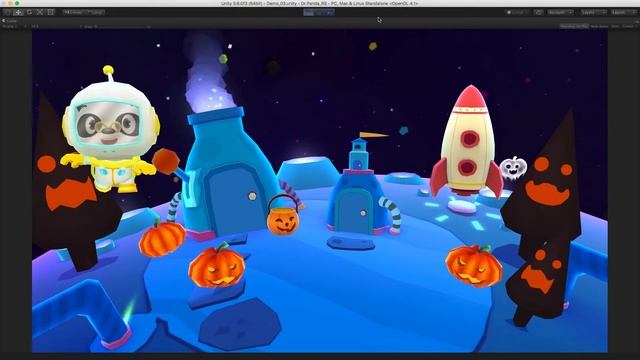Select the Rotate tool

point(29,12)
